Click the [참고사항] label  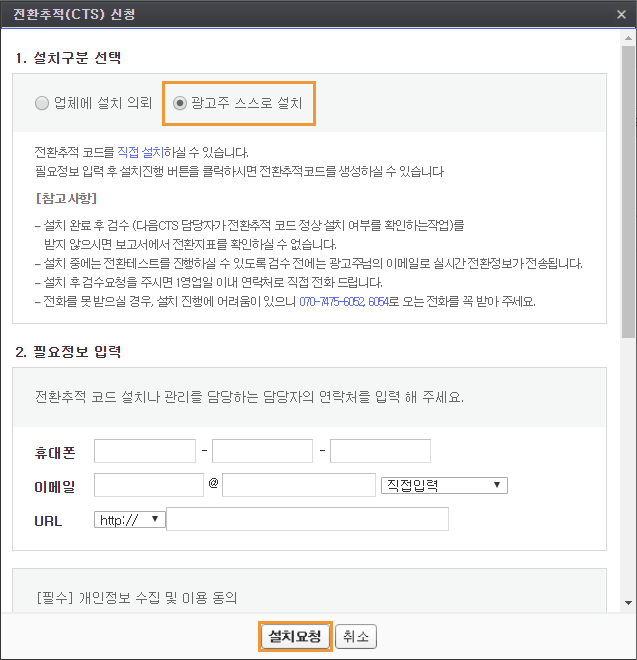67,198
